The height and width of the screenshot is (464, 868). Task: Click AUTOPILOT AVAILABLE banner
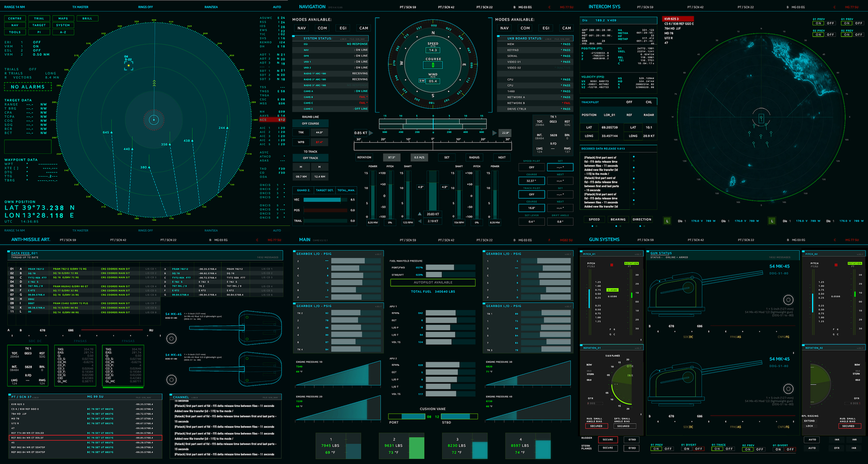(433, 283)
